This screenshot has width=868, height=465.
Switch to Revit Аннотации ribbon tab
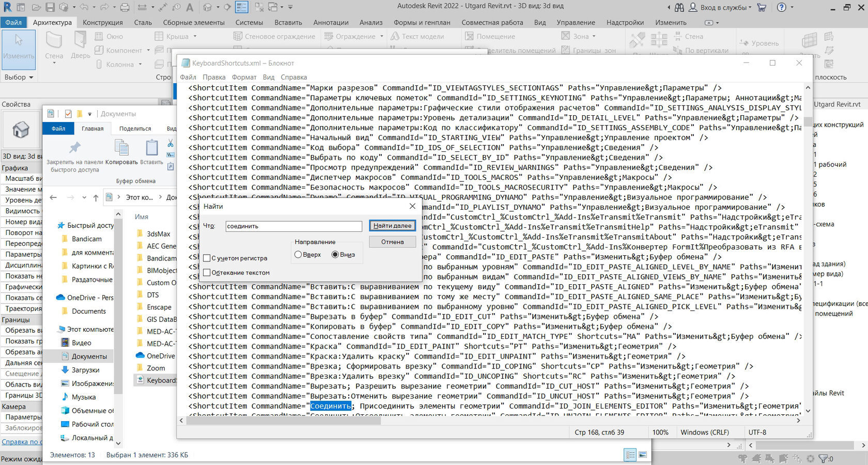pos(331,22)
